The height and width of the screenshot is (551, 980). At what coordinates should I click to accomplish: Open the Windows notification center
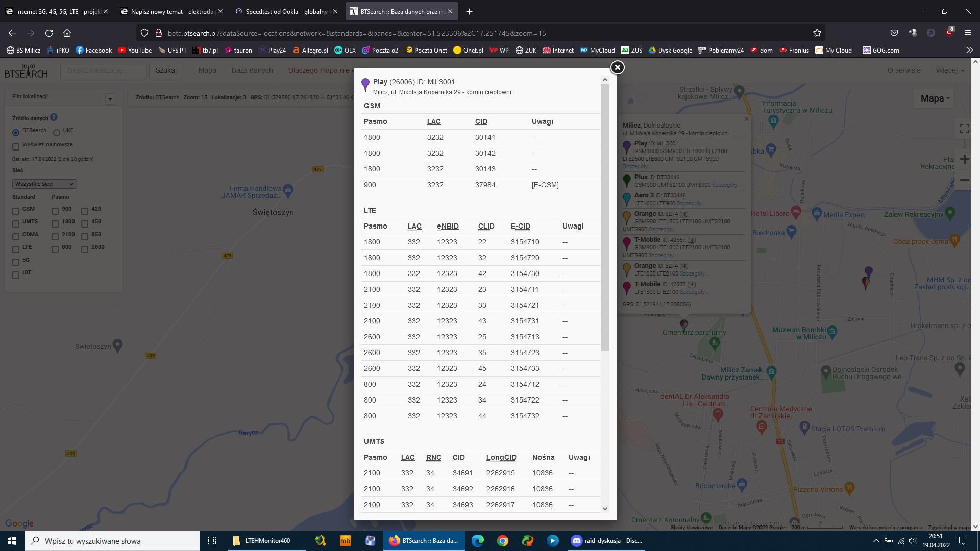tap(963, 541)
